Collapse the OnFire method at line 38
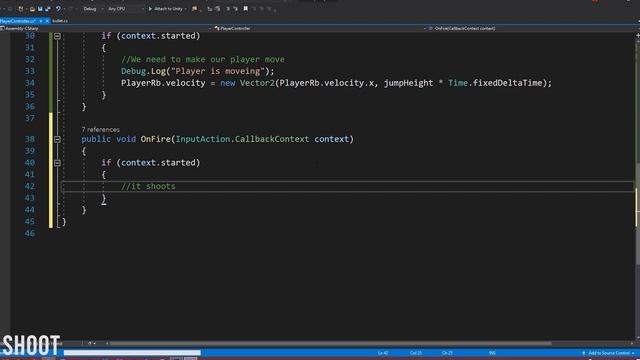640x360 pixels. click(58, 139)
